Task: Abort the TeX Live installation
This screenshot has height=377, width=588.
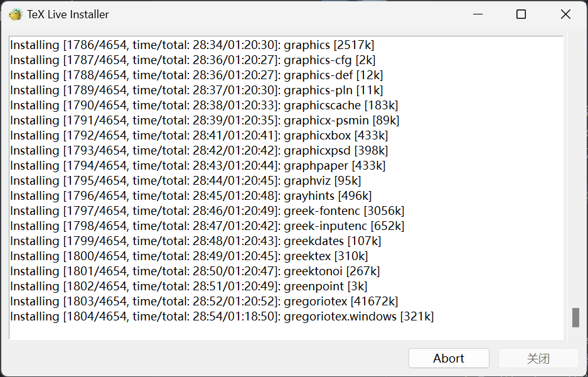Action: [x=449, y=358]
